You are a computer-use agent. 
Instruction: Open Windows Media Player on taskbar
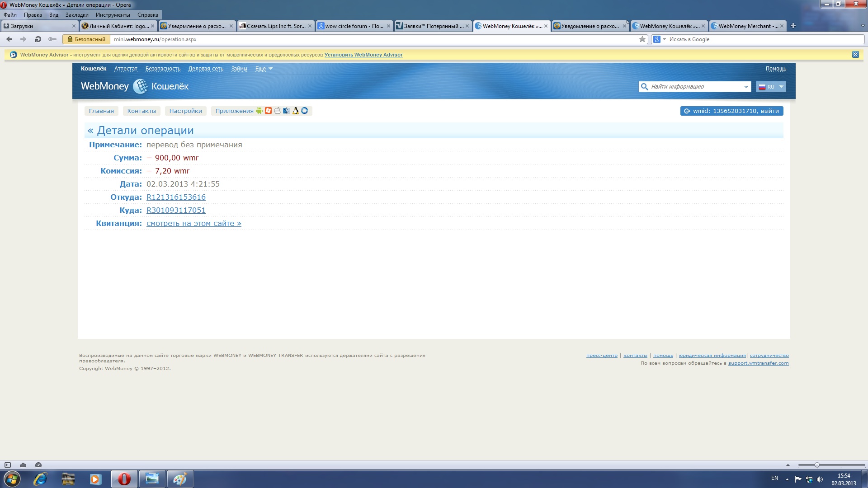pyautogui.click(x=95, y=479)
